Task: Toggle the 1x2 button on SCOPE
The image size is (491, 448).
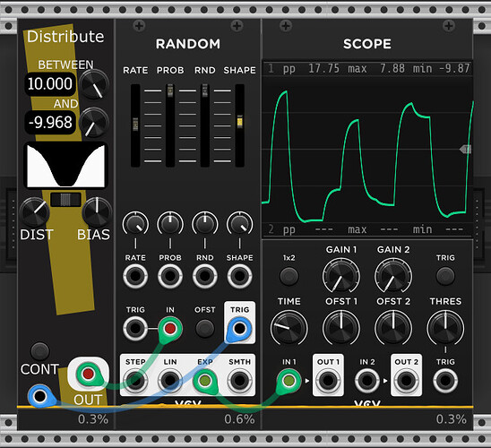Action: pos(289,276)
